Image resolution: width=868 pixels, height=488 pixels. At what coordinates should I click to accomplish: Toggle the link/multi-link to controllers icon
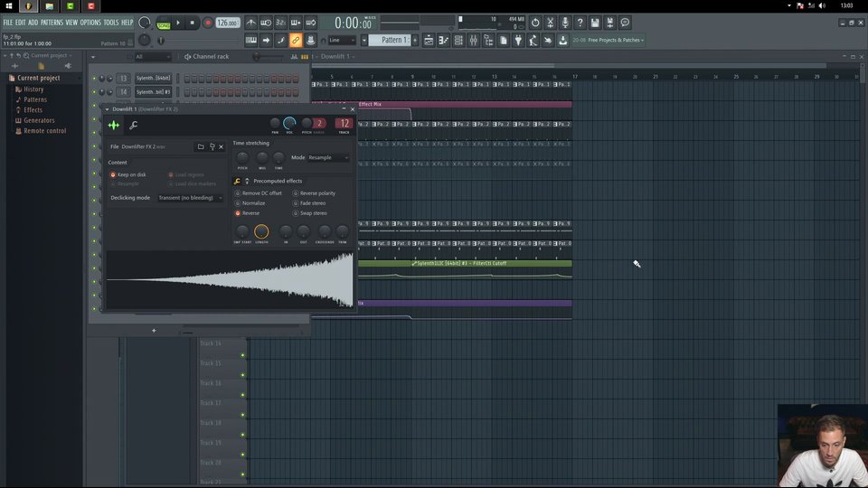[296, 40]
